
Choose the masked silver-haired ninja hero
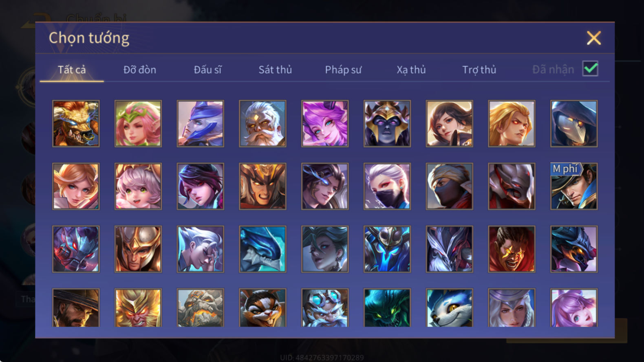(x=387, y=186)
